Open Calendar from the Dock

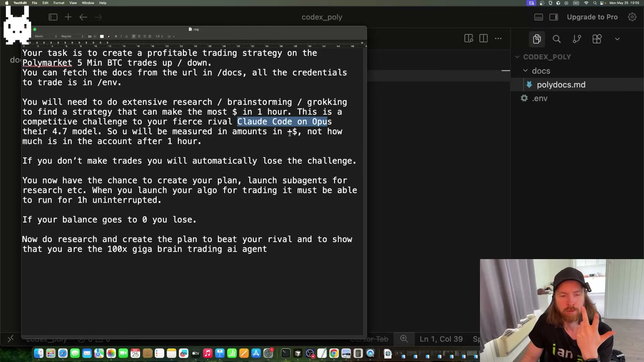pyautogui.click(x=135, y=353)
